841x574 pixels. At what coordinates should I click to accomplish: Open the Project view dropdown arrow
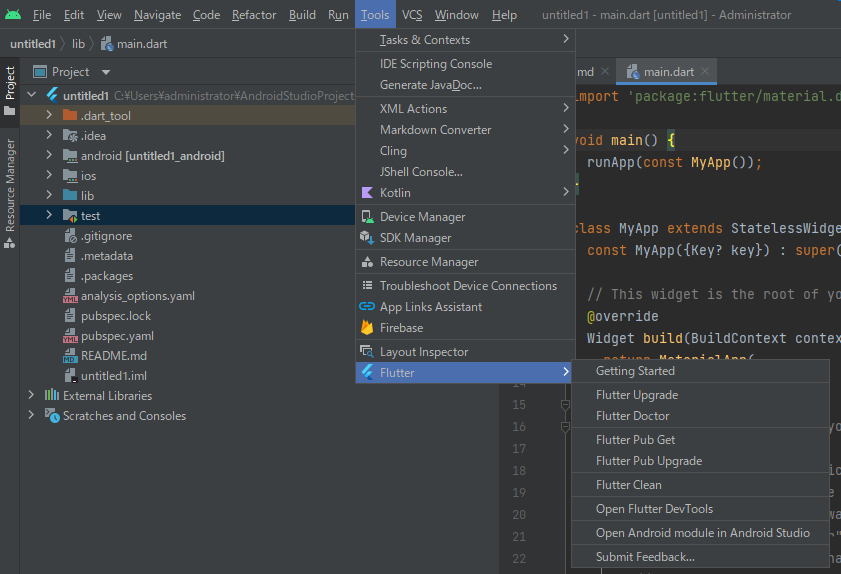coord(106,72)
